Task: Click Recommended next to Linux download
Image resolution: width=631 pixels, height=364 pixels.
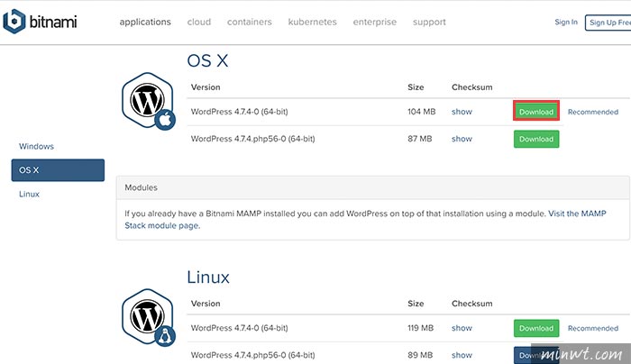Action: [593, 328]
